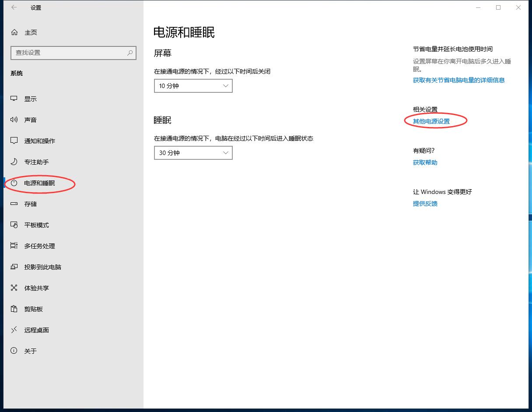This screenshot has height=412, width=532.
Task: Click the Notifications (通知和操作) icon
Action: 14,141
